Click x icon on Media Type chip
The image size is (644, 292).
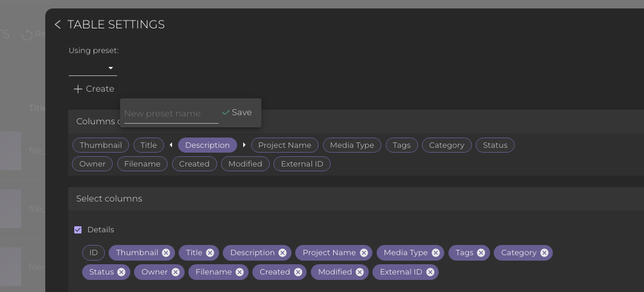point(436,253)
